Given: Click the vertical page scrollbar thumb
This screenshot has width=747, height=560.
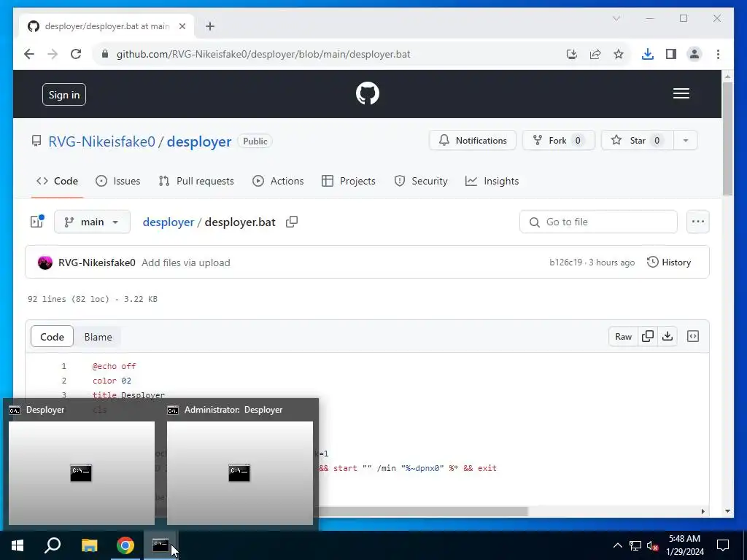Looking at the screenshot, I should tap(727, 138).
